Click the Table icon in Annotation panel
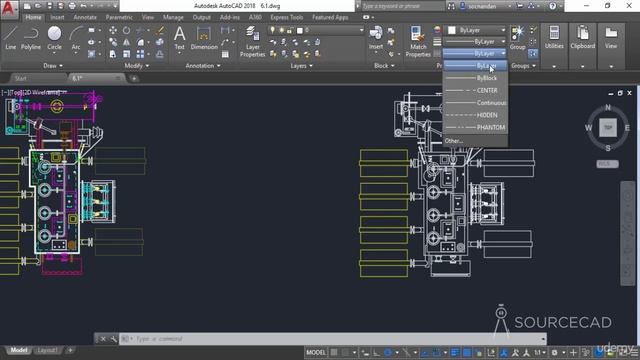This screenshot has height=360, width=640. (x=225, y=54)
